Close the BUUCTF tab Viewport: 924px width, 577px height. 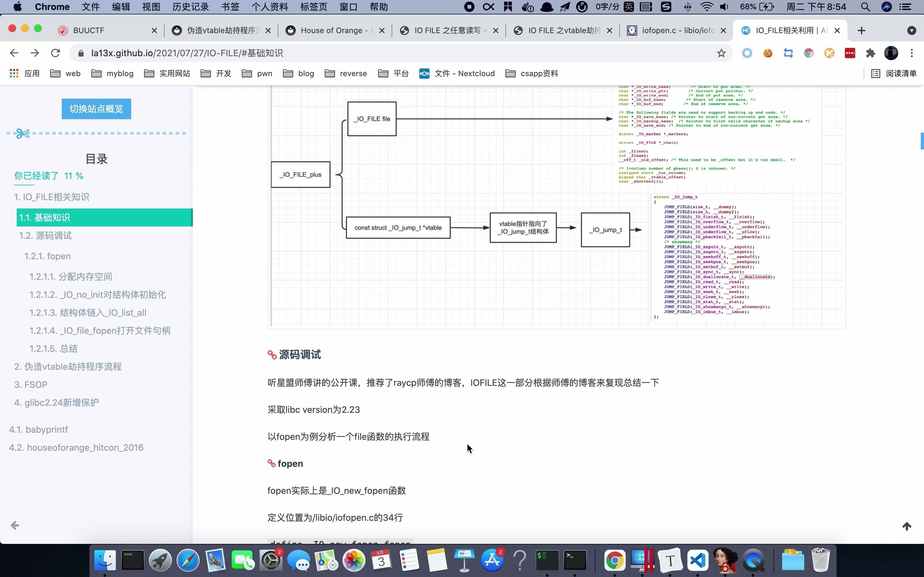pyautogui.click(x=154, y=31)
